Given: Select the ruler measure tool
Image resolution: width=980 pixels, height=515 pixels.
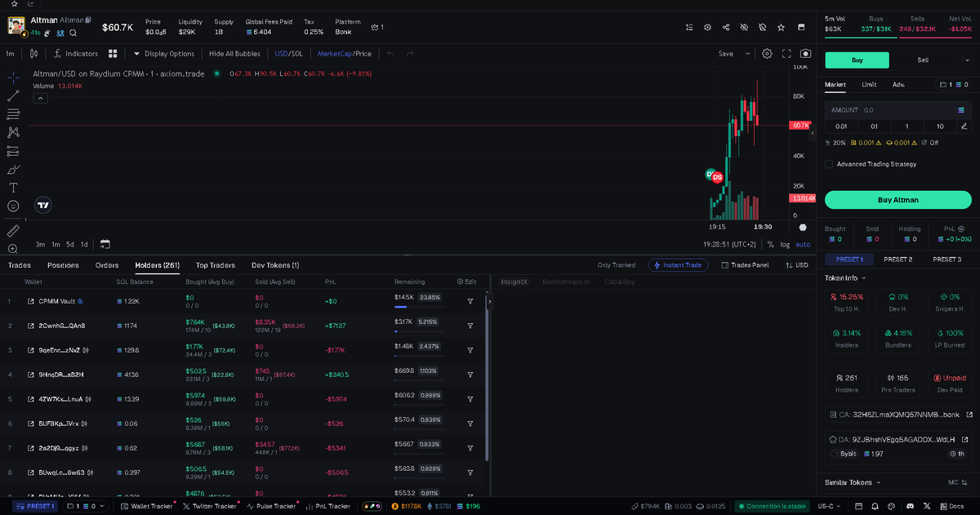Looking at the screenshot, I should pyautogui.click(x=13, y=231).
